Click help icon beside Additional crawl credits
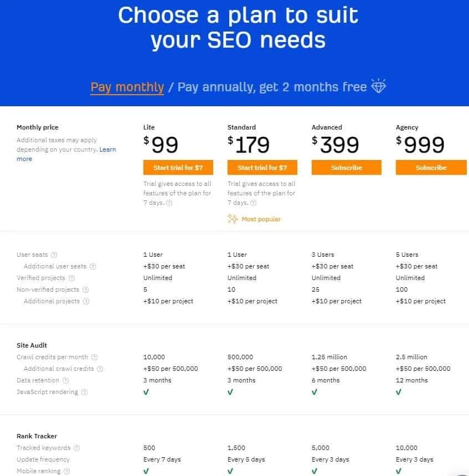This screenshot has height=476, width=469. pos(100,369)
